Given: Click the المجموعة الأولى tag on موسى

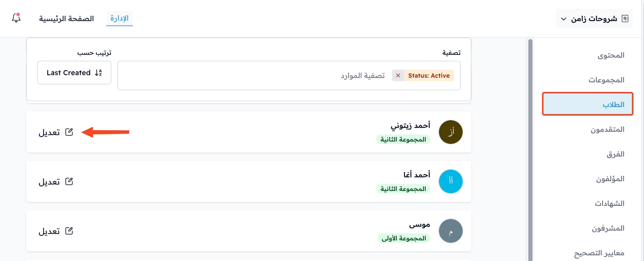Looking at the screenshot, I should click(404, 238).
